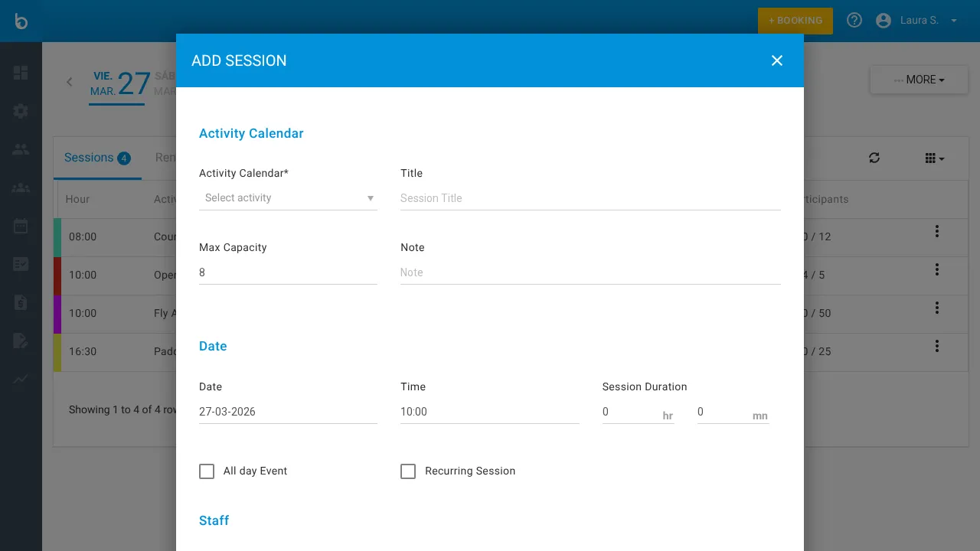The height and width of the screenshot is (551, 980).
Task: Open the Select activity dropdown
Action: pyautogui.click(x=288, y=197)
